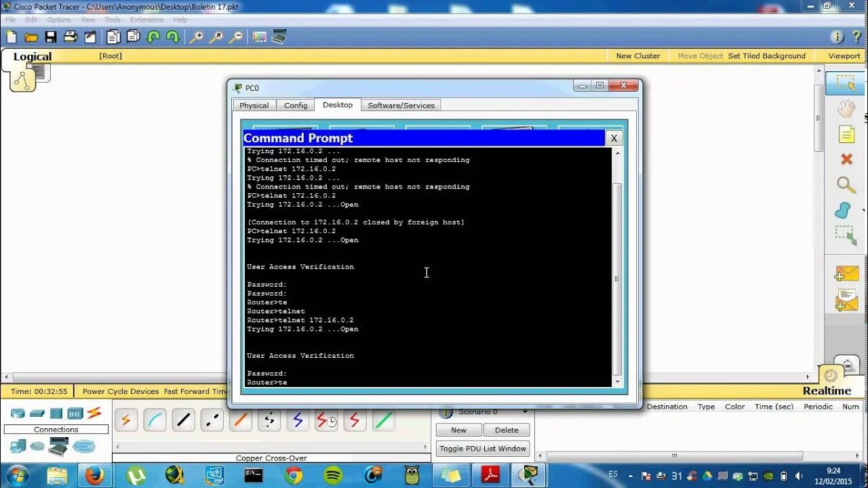Open a file with the folder icon

(x=31, y=37)
